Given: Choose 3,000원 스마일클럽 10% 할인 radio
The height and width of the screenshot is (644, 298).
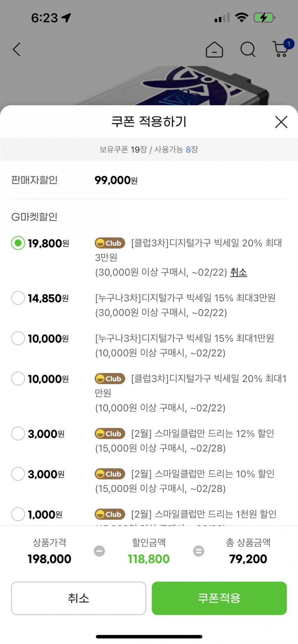Looking at the screenshot, I should (x=18, y=474).
